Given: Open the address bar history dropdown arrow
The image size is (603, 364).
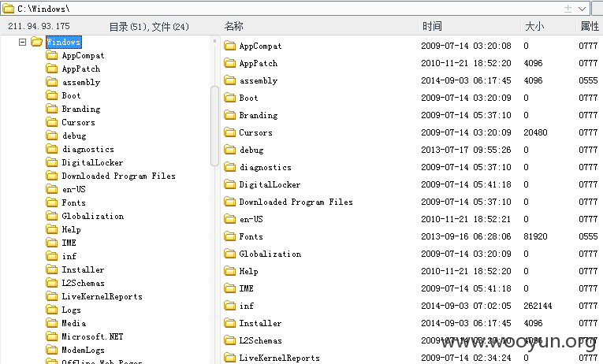Looking at the screenshot, I should coord(582,9).
